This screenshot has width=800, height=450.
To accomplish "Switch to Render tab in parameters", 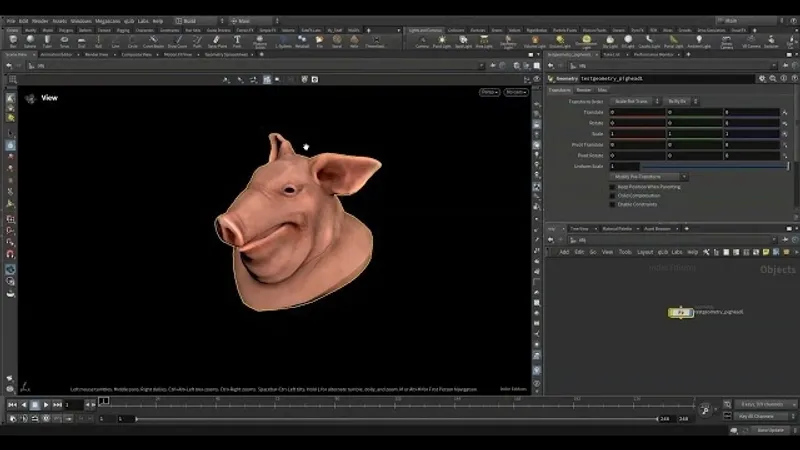I will 584,90.
